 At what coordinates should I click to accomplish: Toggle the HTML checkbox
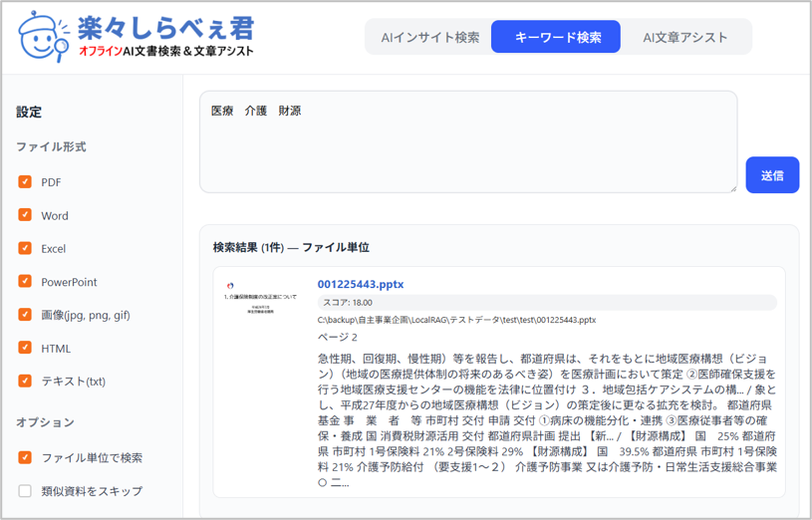tap(25, 348)
